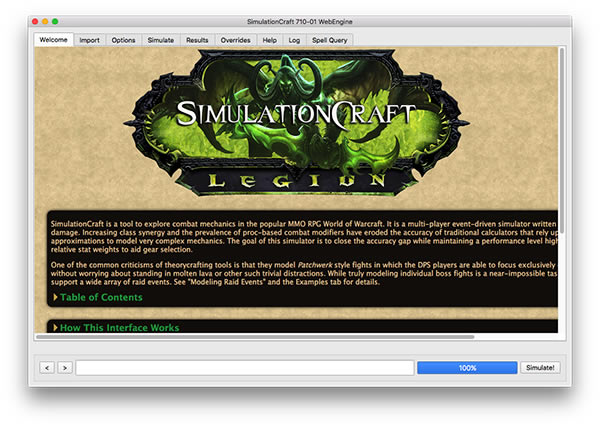
Task: Click the SimulationCraft 710-01 WebEngine window title
Action: click(x=300, y=21)
